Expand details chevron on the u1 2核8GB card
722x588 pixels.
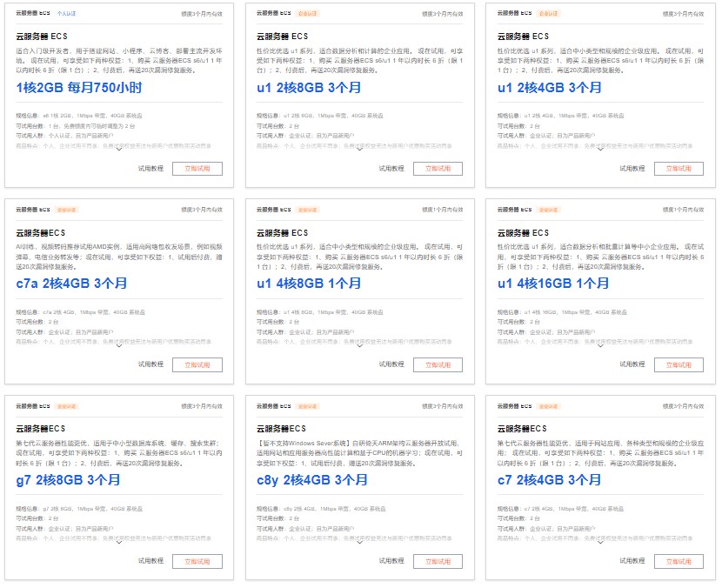pos(359,150)
